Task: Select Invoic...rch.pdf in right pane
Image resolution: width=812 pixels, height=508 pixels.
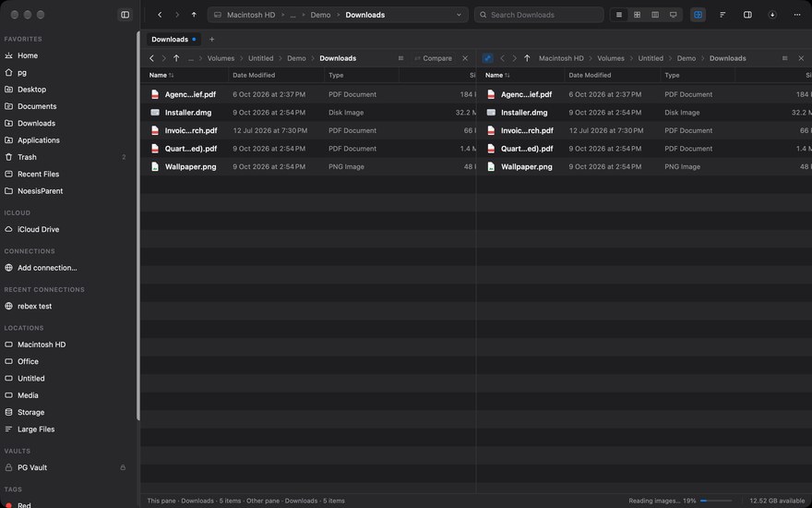Action: [x=644, y=130]
